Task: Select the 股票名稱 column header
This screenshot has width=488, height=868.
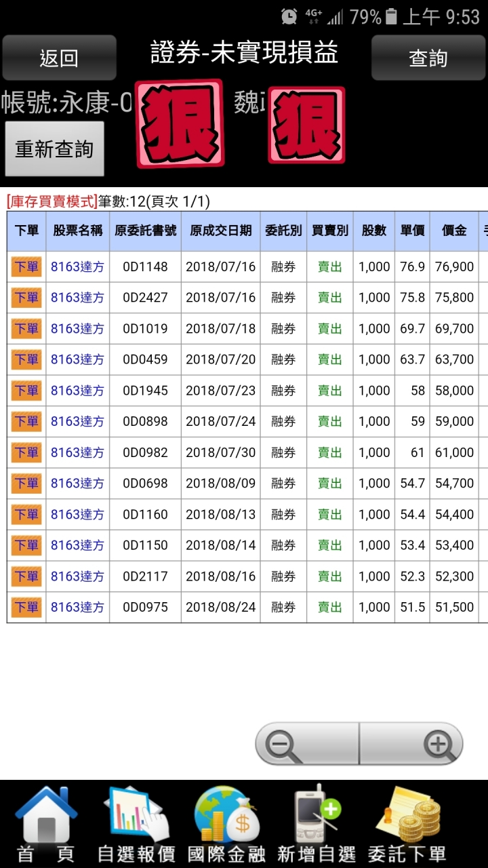Action: point(77,231)
